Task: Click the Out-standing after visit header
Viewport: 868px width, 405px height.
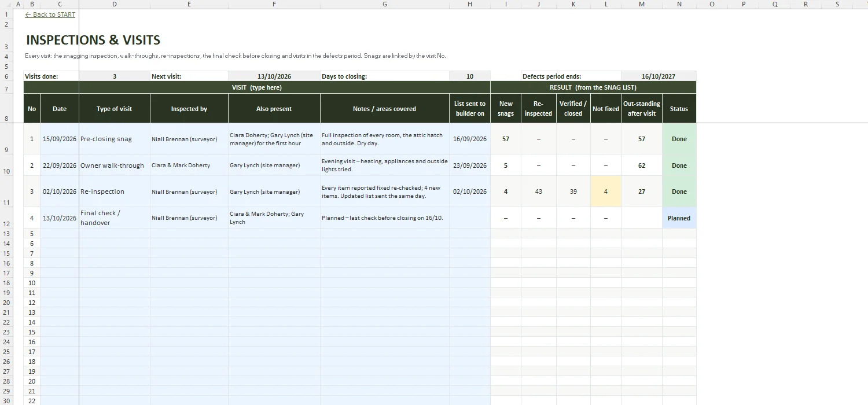Action: (x=642, y=108)
